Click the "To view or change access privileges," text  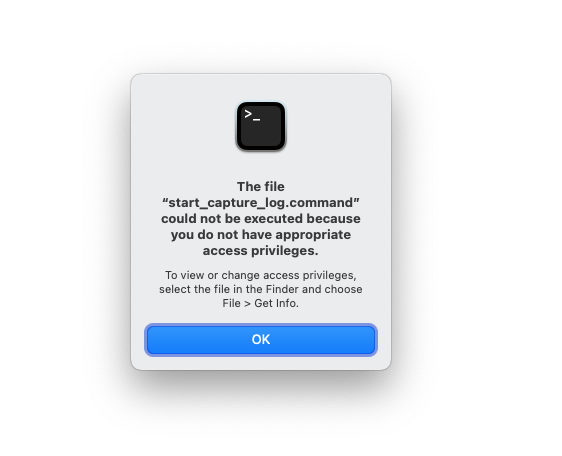(x=261, y=275)
